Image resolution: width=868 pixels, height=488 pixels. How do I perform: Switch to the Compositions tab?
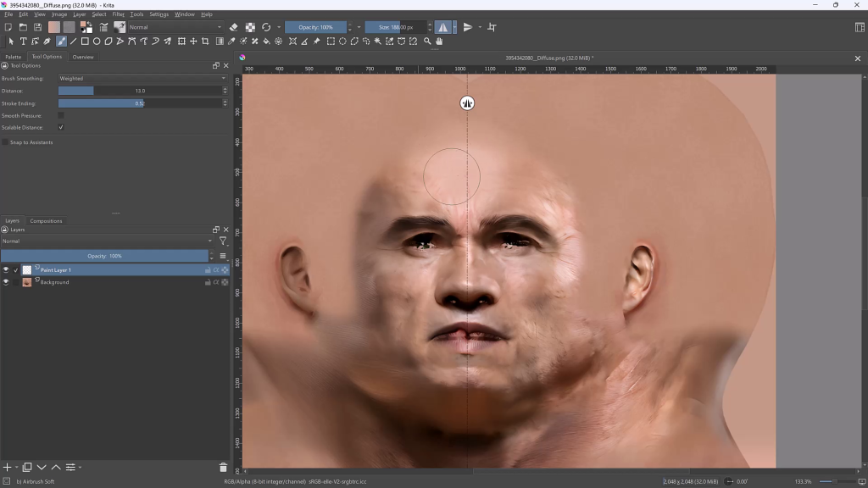[46, 221]
